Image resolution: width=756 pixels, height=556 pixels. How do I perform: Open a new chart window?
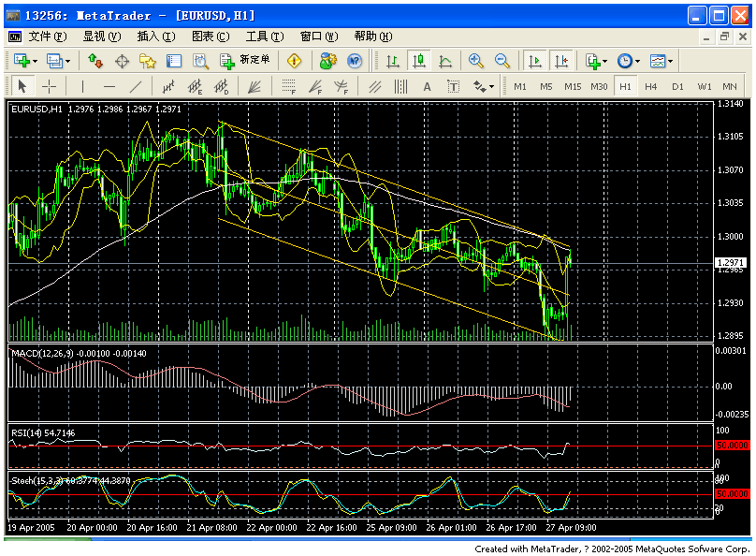[x=22, y=61]
